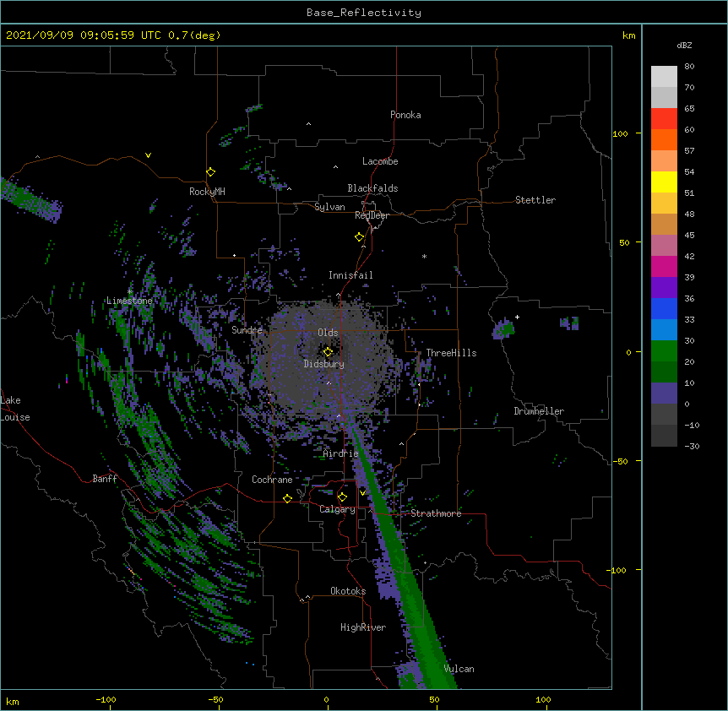The height and width of the screenshot is (711, 728).
Task: Click the Sundre city label
Action: [247, 330]
